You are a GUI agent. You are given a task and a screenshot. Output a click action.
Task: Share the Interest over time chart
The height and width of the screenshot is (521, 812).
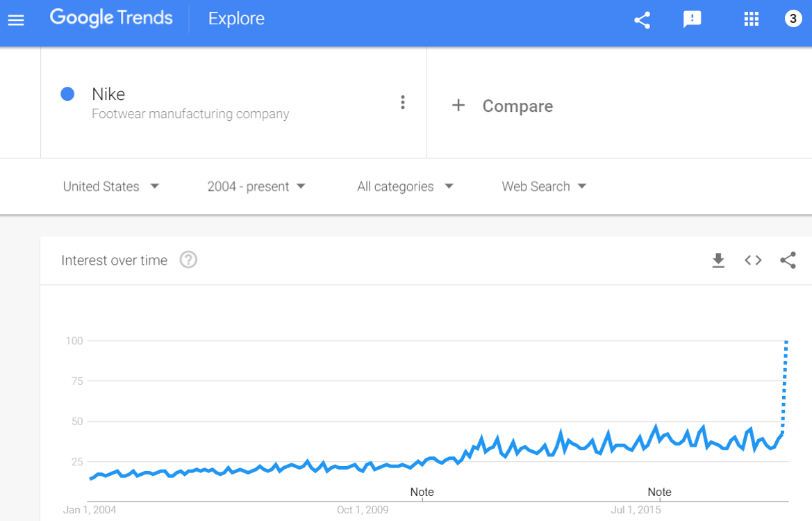[x=788, y=260]
